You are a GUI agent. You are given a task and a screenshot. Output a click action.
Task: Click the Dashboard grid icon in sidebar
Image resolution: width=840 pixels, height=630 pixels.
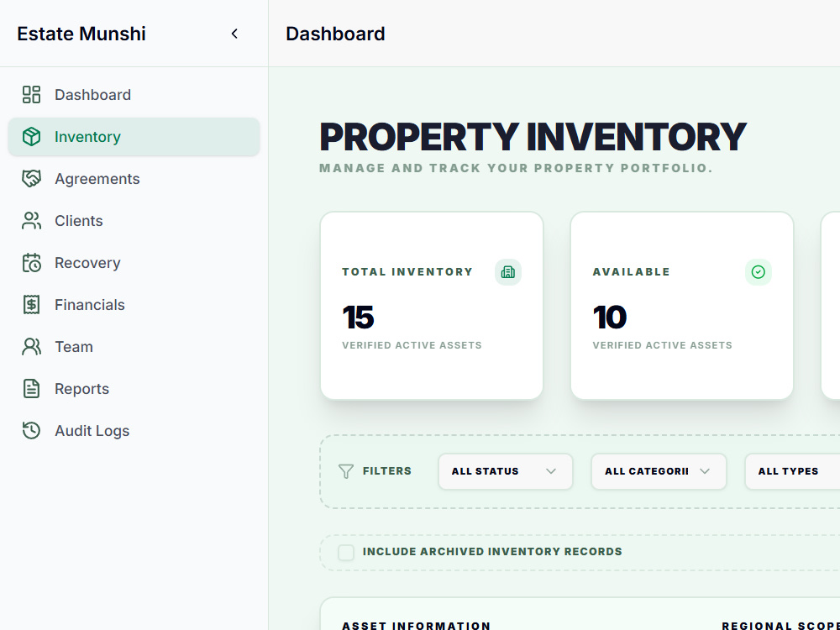[31, 94]
